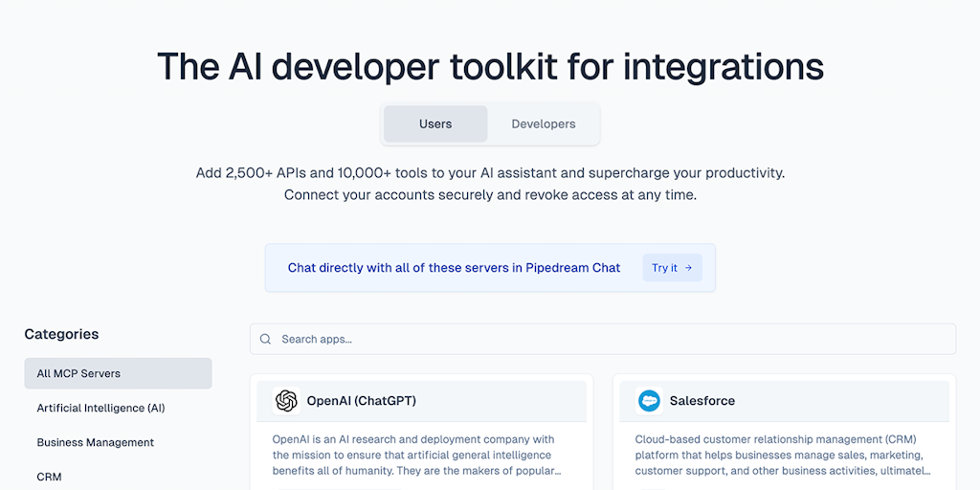The image size is (980, 490).
Task: Click the Categories heading
Action: pyautogui.click(x=61, y=334)
